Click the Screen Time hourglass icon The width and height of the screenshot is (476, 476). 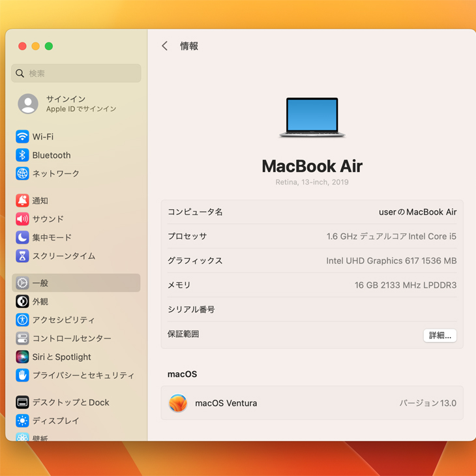(22, 256)
